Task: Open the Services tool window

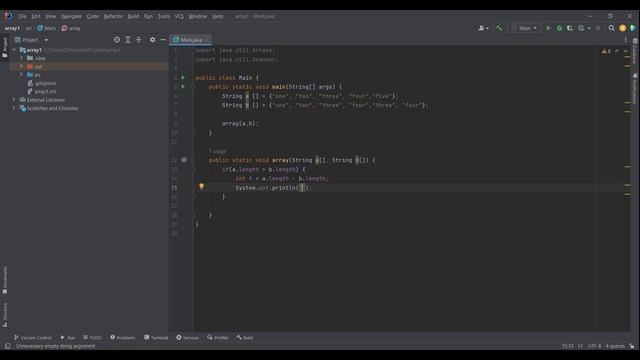Action: click(x=188, y=338)
